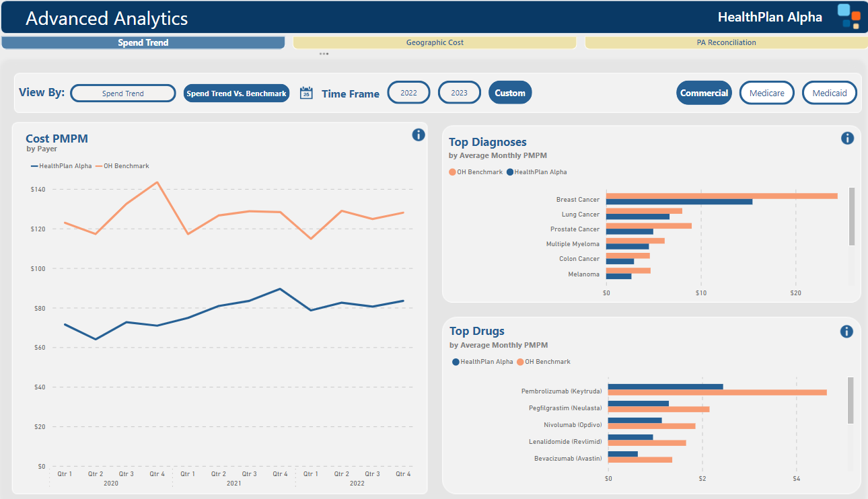The image size is (868, 499).
Task: Click the 2021 year label on Cost PMPM axis
Action: click(233, 484)
